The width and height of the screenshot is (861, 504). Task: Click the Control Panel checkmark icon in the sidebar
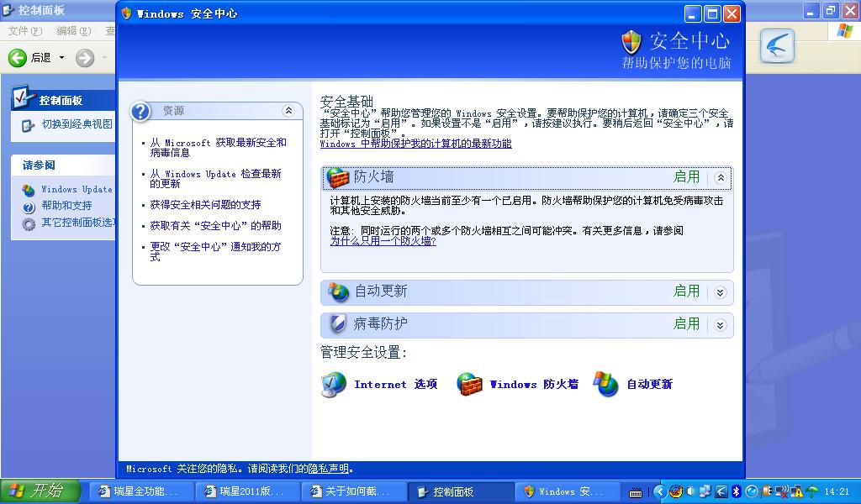[x=23, y=97]
